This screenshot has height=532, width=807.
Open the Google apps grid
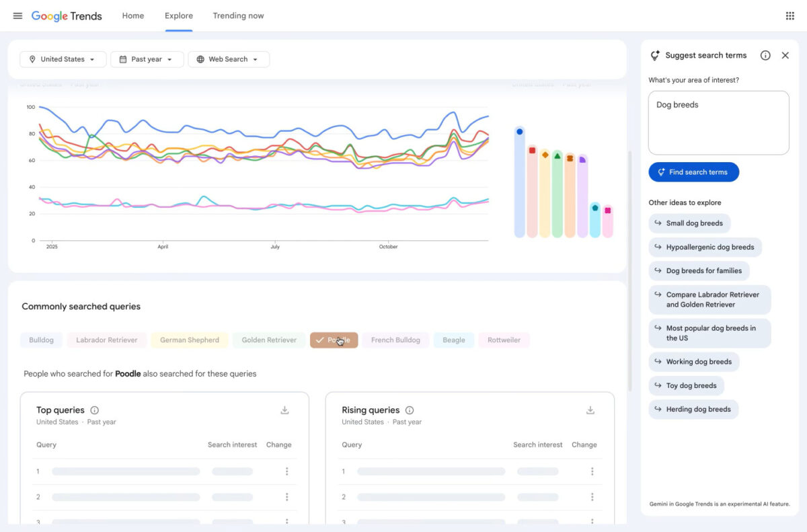pyautogui.click(x=790, y=16)
